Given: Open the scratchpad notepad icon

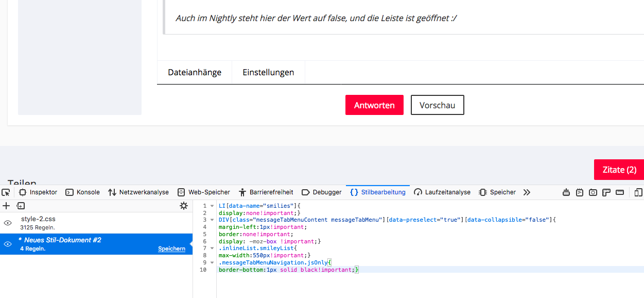Looking at the screenshot, I should point(580,192).
